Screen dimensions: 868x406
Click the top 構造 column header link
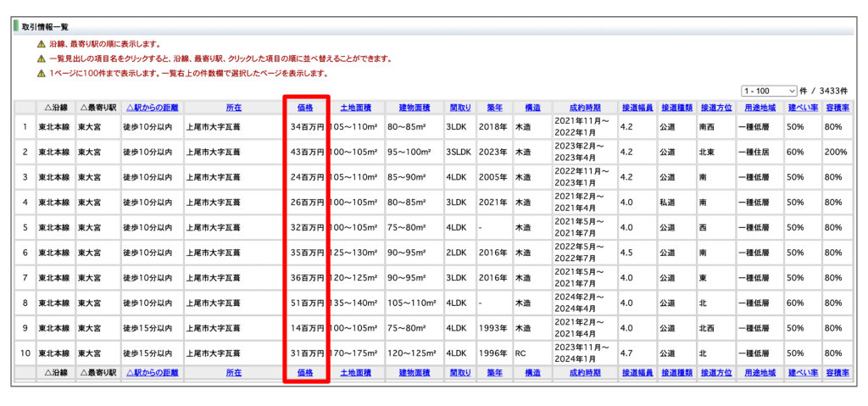pyautogui.click(x=532, y=108)
